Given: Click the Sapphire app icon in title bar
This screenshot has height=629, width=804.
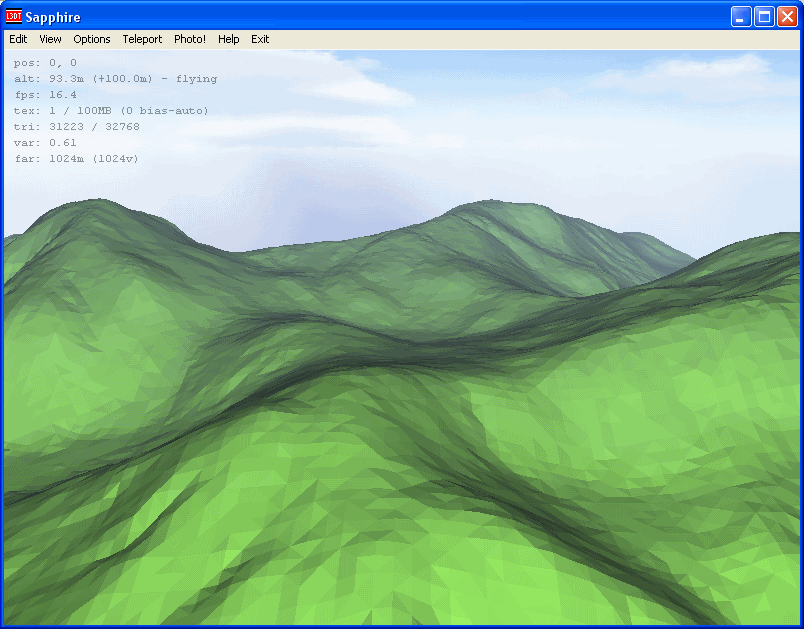Looking at the screenshot, I should point(14,17).
